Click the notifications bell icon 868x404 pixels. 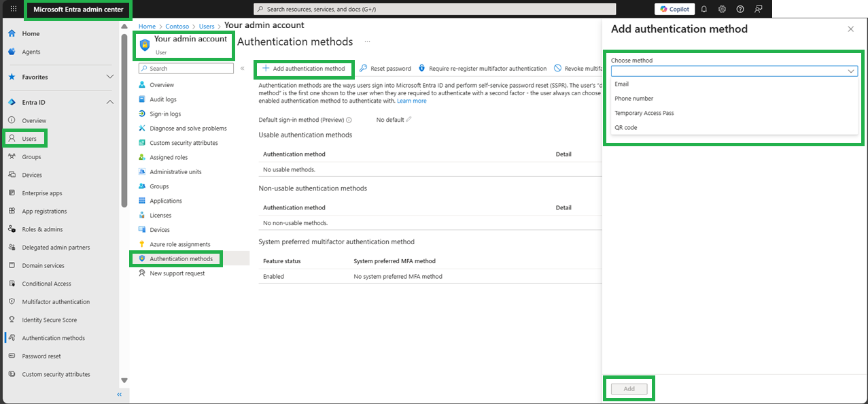tap(704, 9)
